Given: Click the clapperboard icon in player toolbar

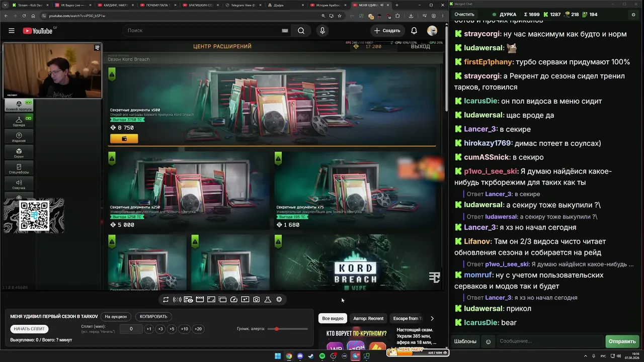Looking at the screenshot, I should point(200,300).
